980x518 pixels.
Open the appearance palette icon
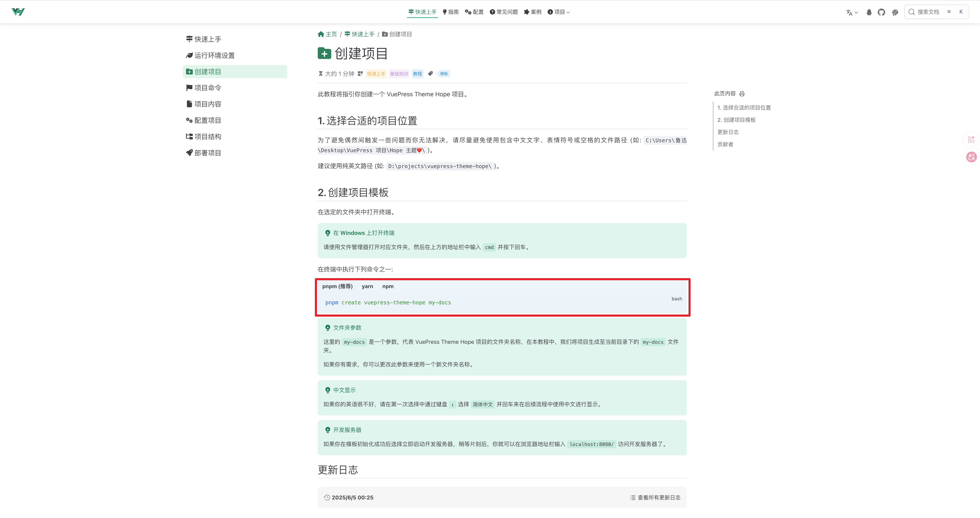tap(895, 12)
